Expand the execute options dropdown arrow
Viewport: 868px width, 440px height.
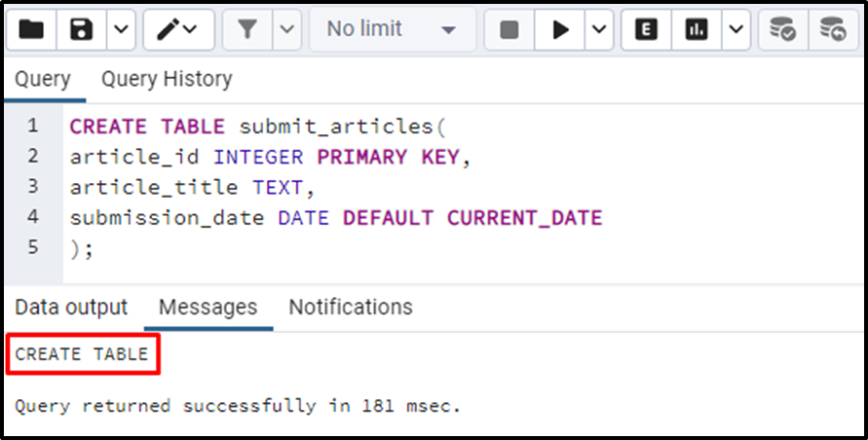[599, 29]
